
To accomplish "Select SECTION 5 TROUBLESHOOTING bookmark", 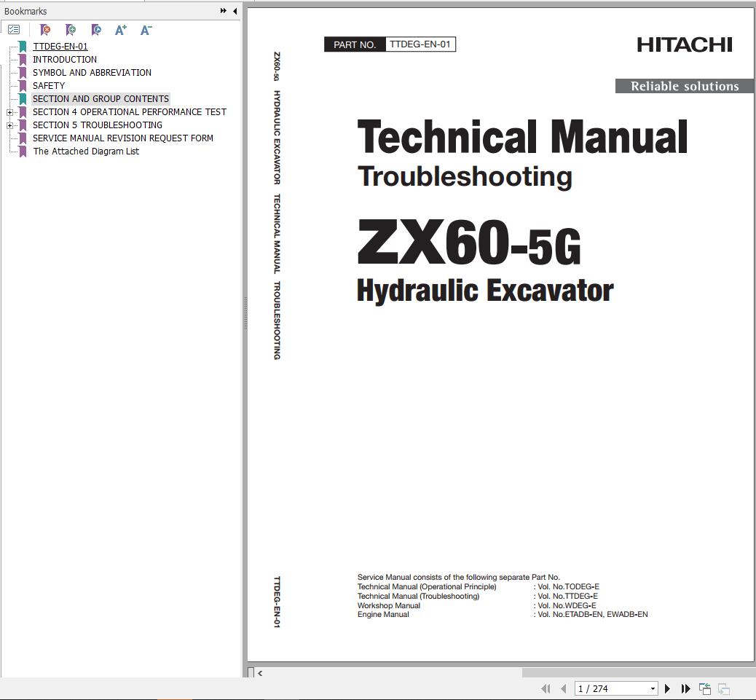I will (98, 125).
